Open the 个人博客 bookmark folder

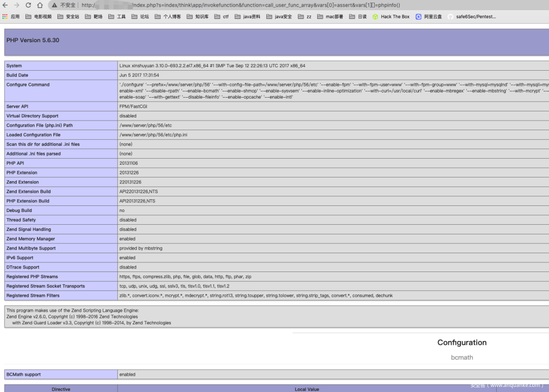pos(168,16)
